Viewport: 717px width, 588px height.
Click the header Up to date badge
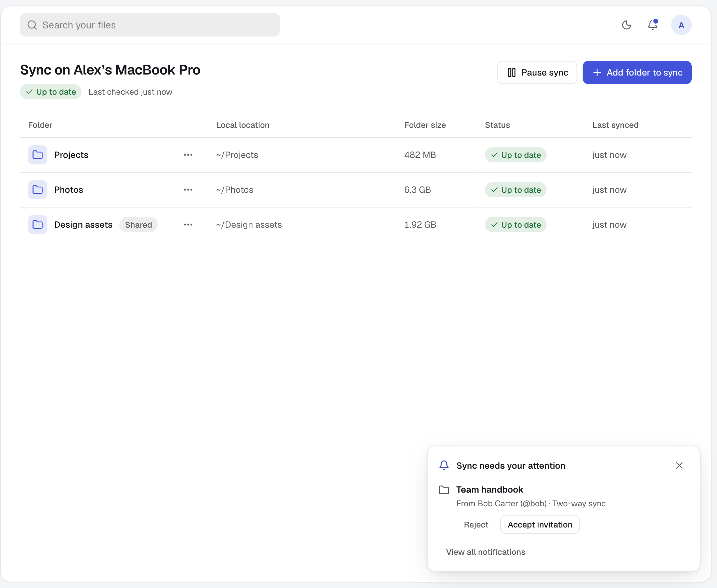coord(51,92)
